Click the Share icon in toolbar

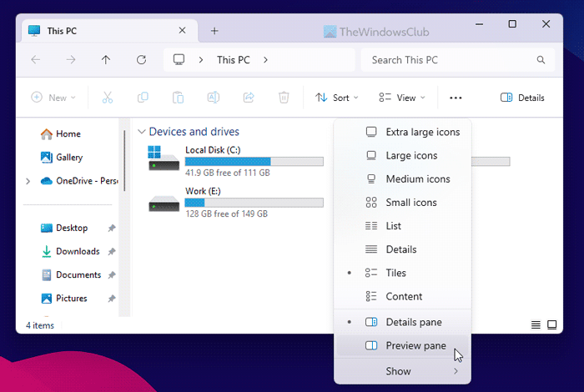(x=249, y=98)
